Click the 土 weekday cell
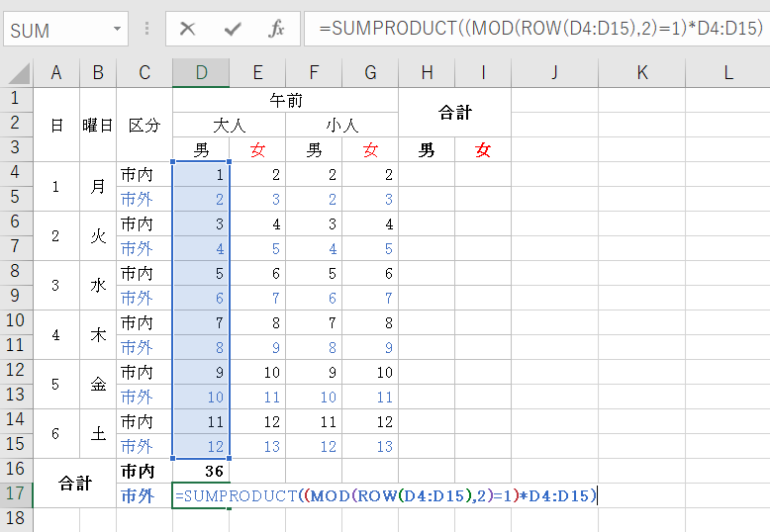This screenshot has width=770, height=532. (x=98, y=434)
